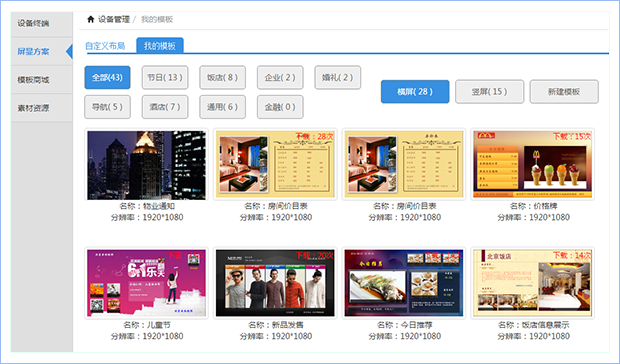Filter by 全部(43) category
Viewport: 620px width, 364px height.
click(x=107, y=77)
